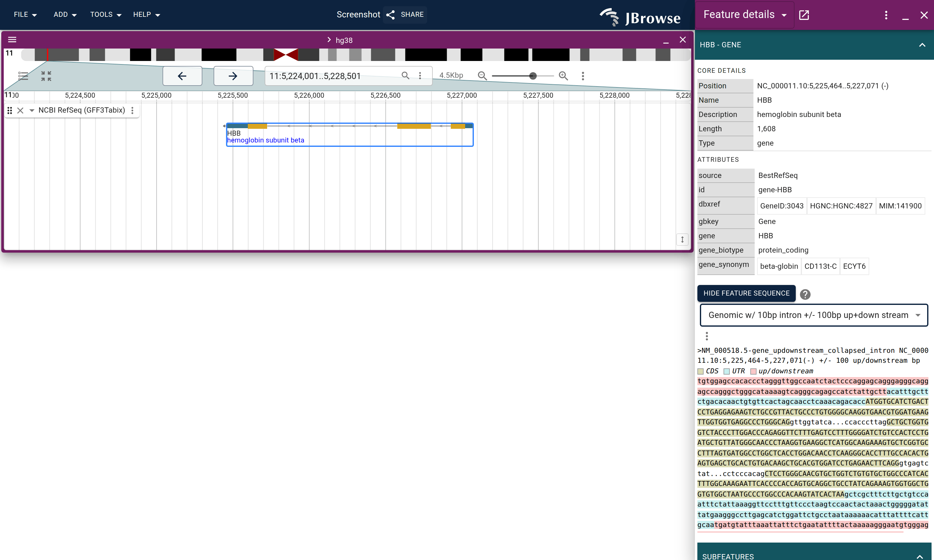Open the ADD menu
Image resolution: width=934 pixels, height=560 pixels.
click(x=65, y=15)
